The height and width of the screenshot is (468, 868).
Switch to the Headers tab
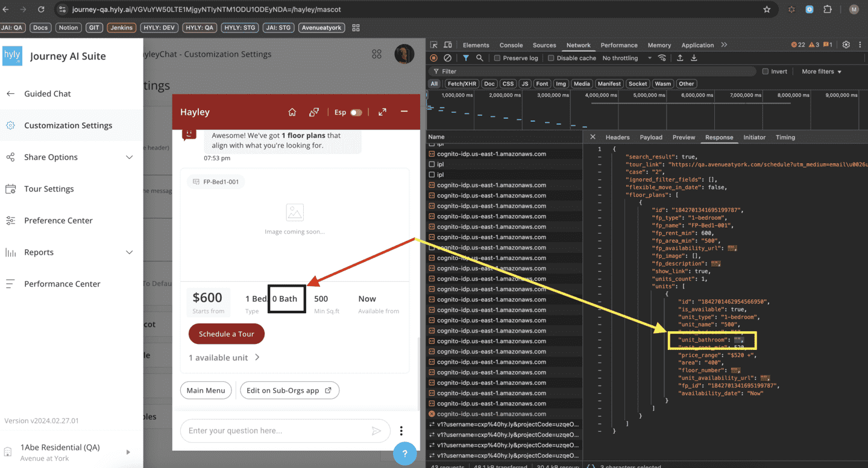617,137
